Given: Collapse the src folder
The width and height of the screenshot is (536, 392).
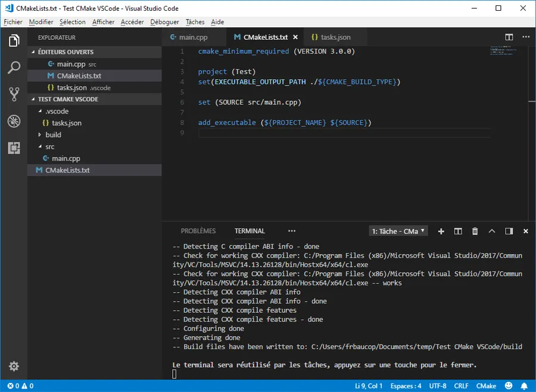Looking at the screenshot, I should pos(94,146).
